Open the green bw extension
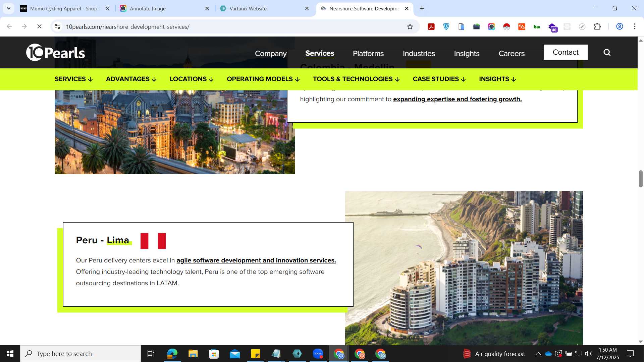 pos(537,27)
